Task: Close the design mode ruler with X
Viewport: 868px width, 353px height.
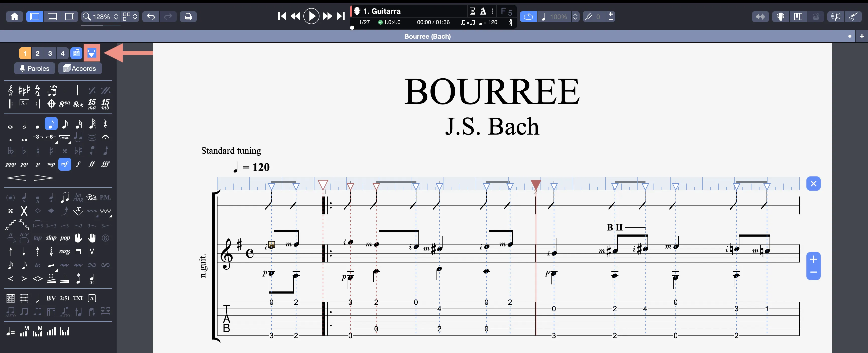Action: (x=813, y=184)
